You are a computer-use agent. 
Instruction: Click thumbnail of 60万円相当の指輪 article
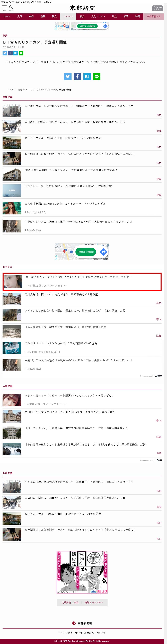(x=12, y=174)
